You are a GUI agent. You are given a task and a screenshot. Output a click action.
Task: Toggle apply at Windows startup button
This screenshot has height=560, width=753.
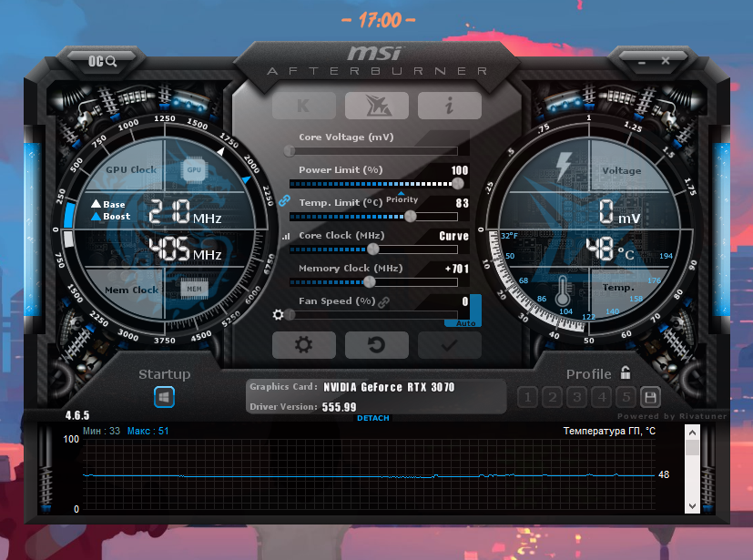[x=164, y=397]
